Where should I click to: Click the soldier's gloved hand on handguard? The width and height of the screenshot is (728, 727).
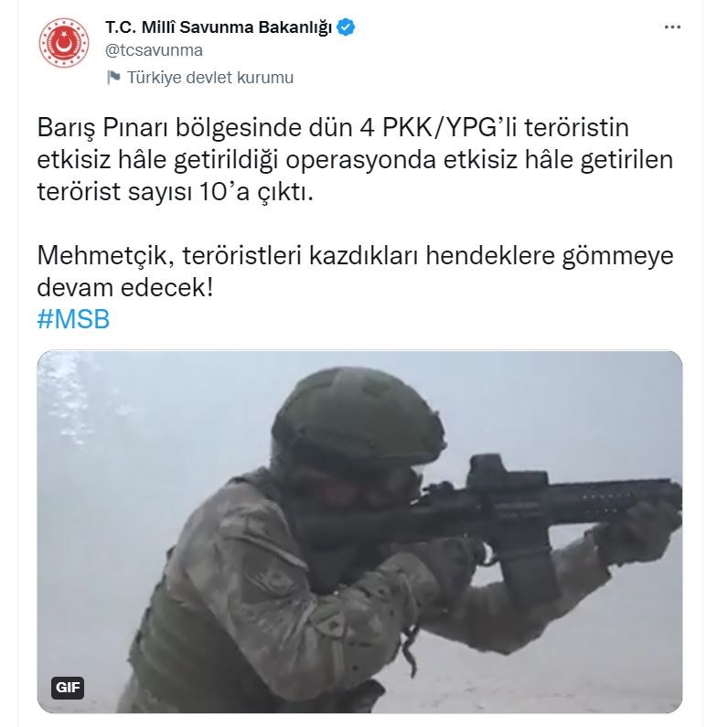coord(637,532)
